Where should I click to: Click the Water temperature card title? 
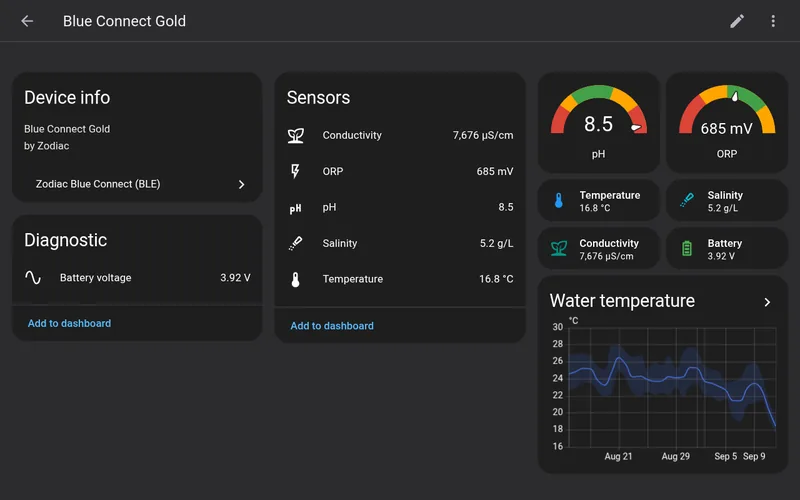click(x=622, y=301)
